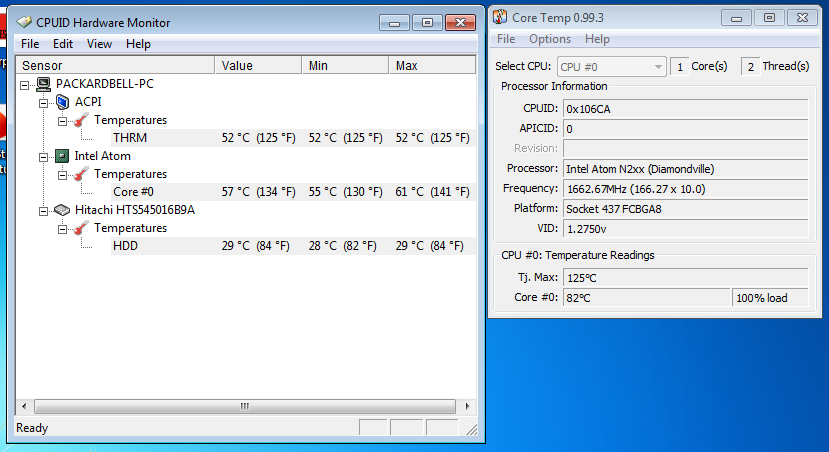The width and height of the screenshot is (829, 452).
Task: Collapse Temperatures node under Intel Atom
Action: (62, 175)
